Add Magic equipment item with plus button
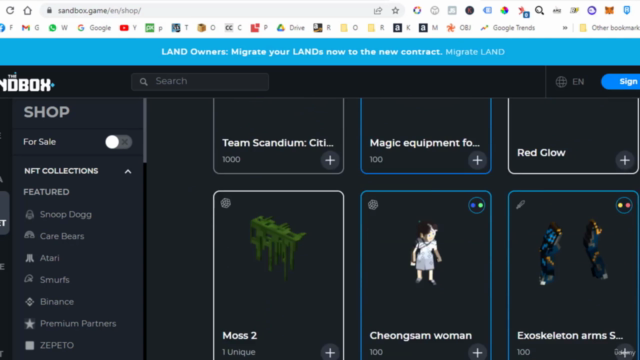 click(x=477, y=160)
